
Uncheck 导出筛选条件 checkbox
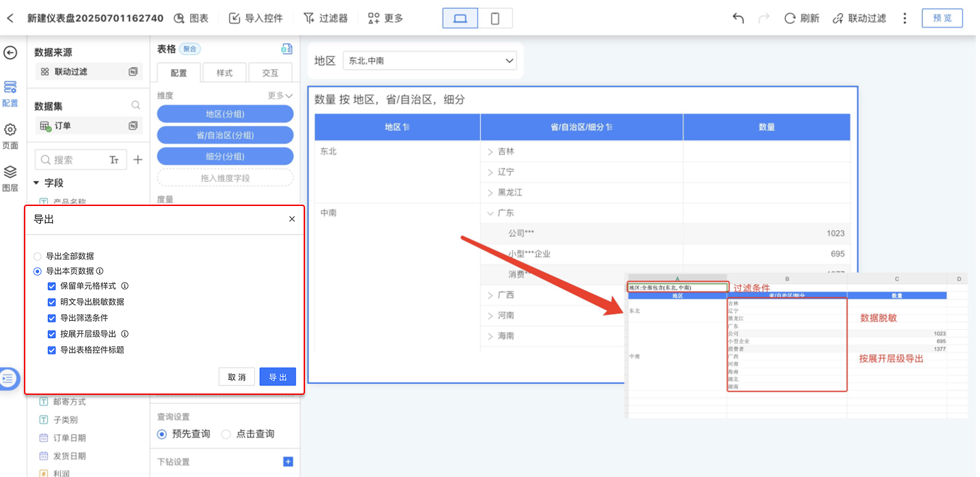(x=52, y=318)
